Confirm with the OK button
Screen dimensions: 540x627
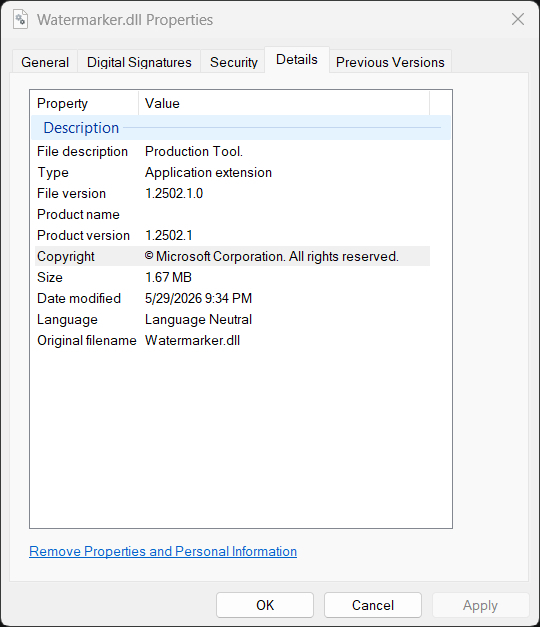click(265, 605)
